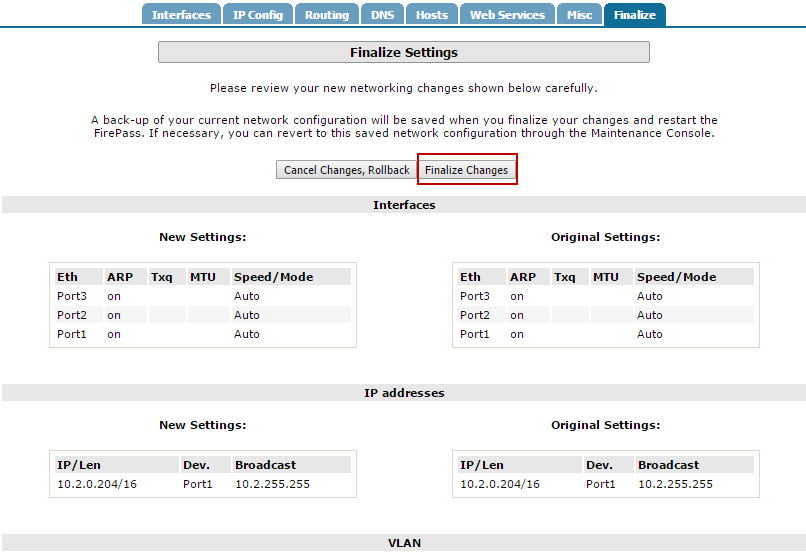Select the DNS tab
806x555 pixels.
tap(383, 15)
